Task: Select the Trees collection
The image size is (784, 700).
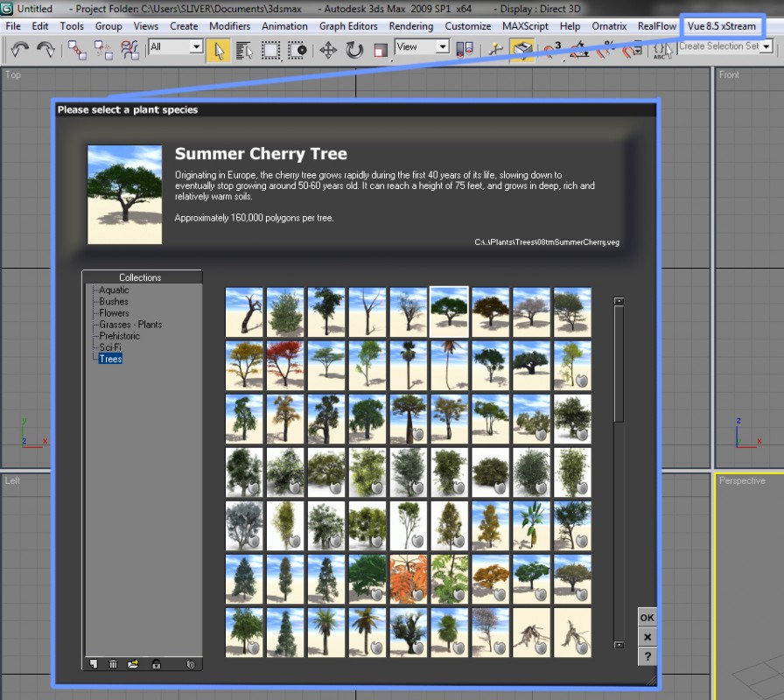Action: (x=110, y=359)
